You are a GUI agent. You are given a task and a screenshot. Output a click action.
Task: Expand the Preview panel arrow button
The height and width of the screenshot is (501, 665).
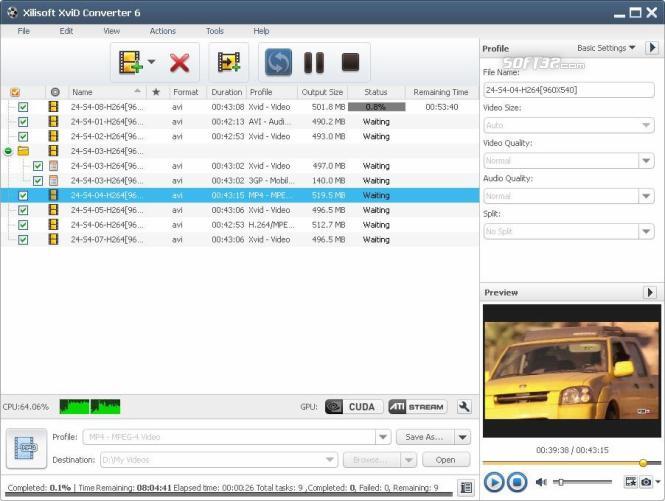tap(650, 292)
